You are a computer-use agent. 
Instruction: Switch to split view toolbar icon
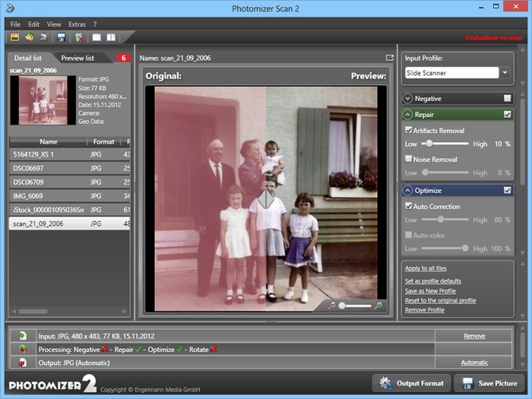[111, 36]
